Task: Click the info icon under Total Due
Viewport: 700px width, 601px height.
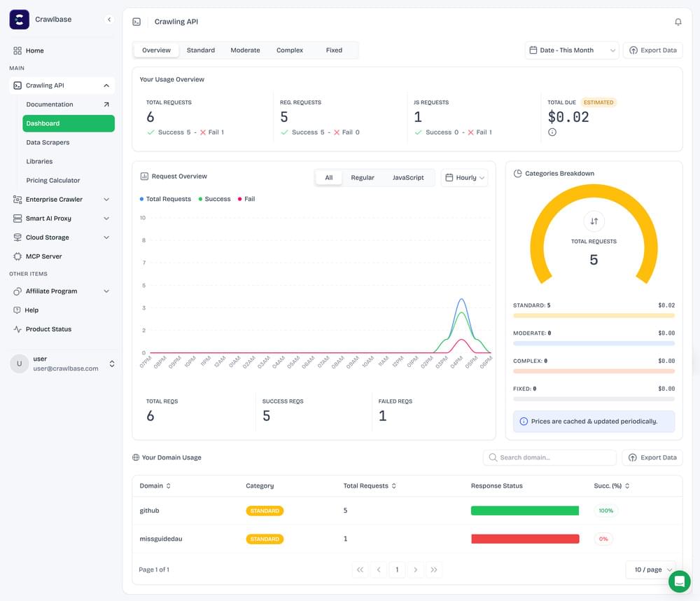Action: [552, 132]
